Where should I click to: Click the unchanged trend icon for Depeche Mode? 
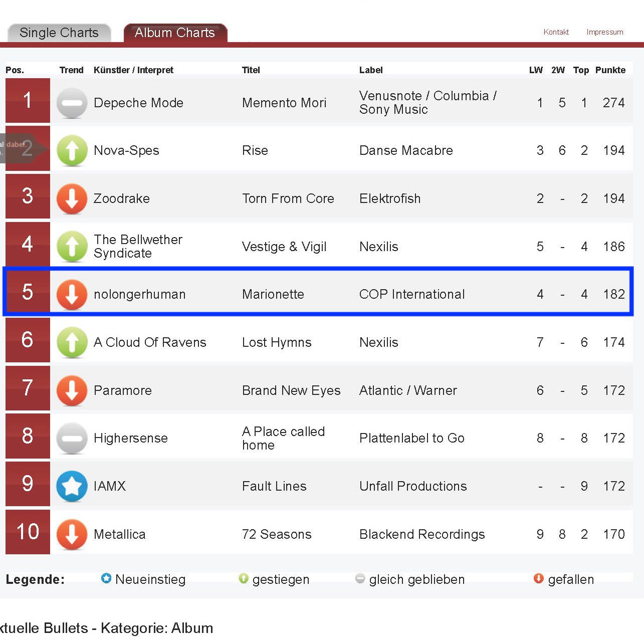[72, 103]
